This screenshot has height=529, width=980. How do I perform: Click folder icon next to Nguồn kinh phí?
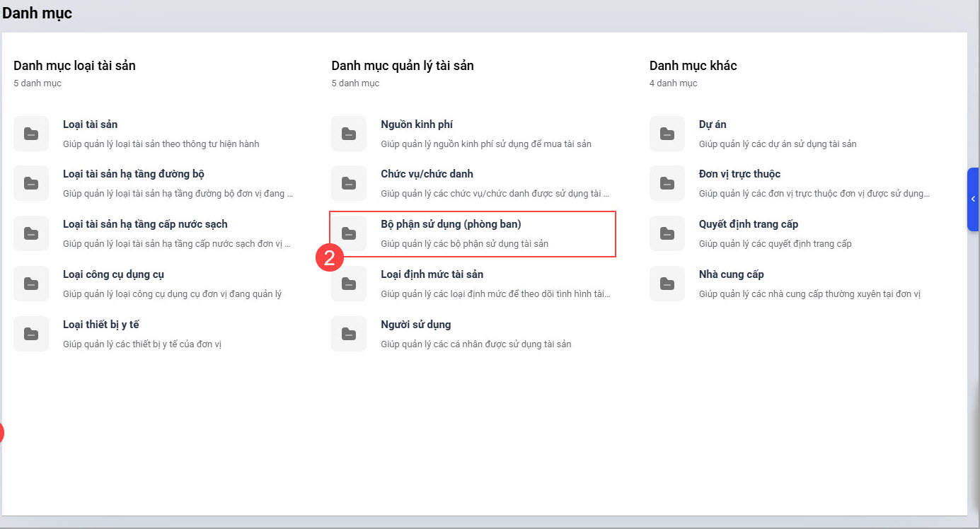point(349,134)
